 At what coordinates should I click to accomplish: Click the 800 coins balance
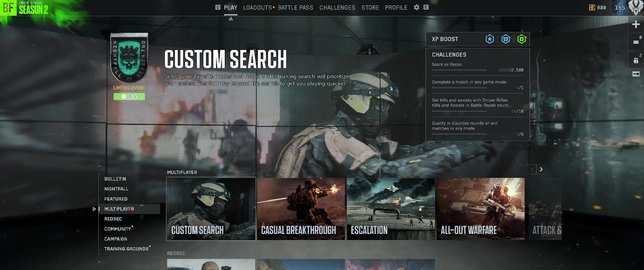(602, 7)
